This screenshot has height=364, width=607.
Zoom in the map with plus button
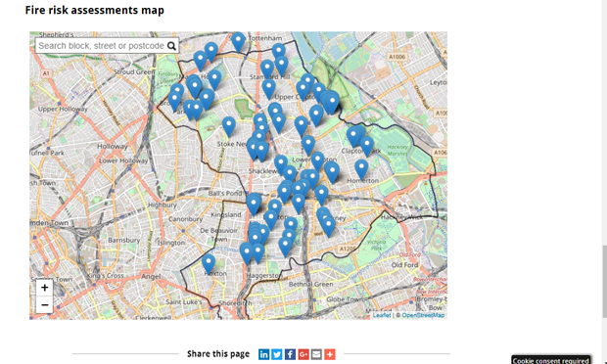coord(44,288)
